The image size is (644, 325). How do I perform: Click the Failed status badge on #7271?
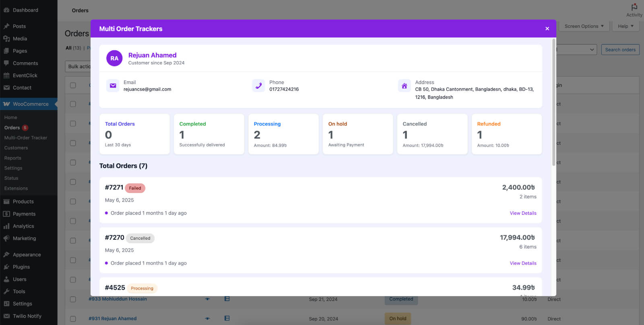[x=135, y=188]
